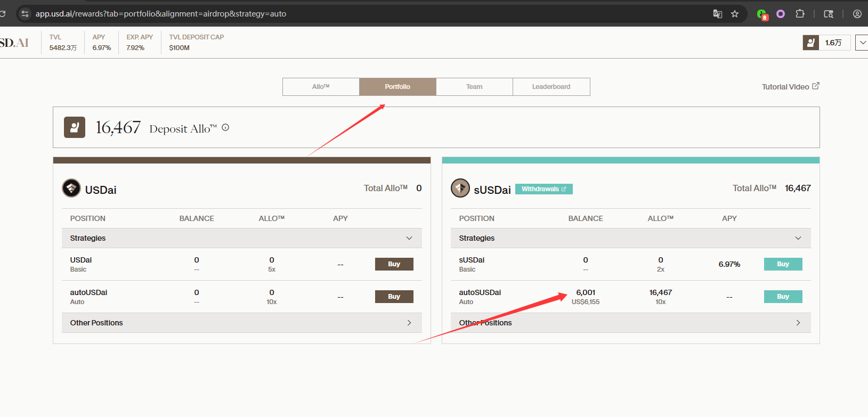Screen dimensions: 868x417
Task: Click the autoSUSDai balance 6,001
Action: [x=586, y=292]
